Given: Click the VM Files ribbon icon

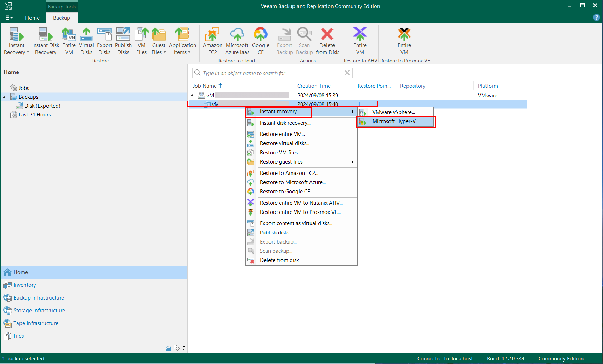Looking at the screenshot, I should (x=141, y=35).
